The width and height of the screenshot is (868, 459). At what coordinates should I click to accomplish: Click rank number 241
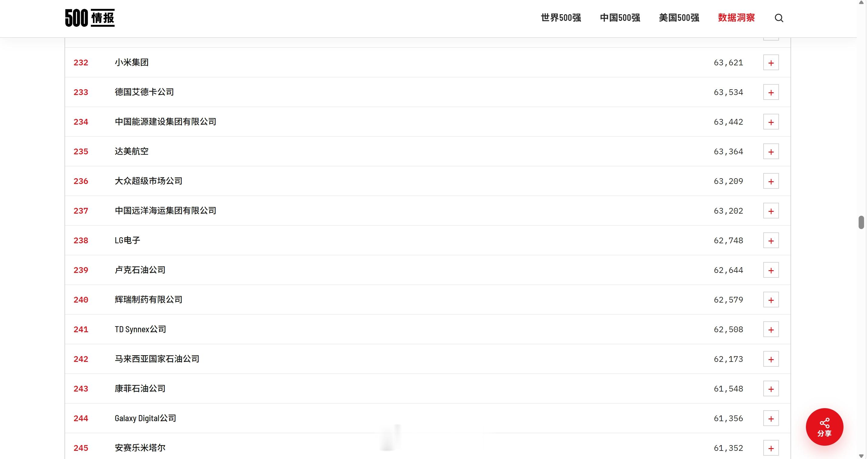(81, 329)
